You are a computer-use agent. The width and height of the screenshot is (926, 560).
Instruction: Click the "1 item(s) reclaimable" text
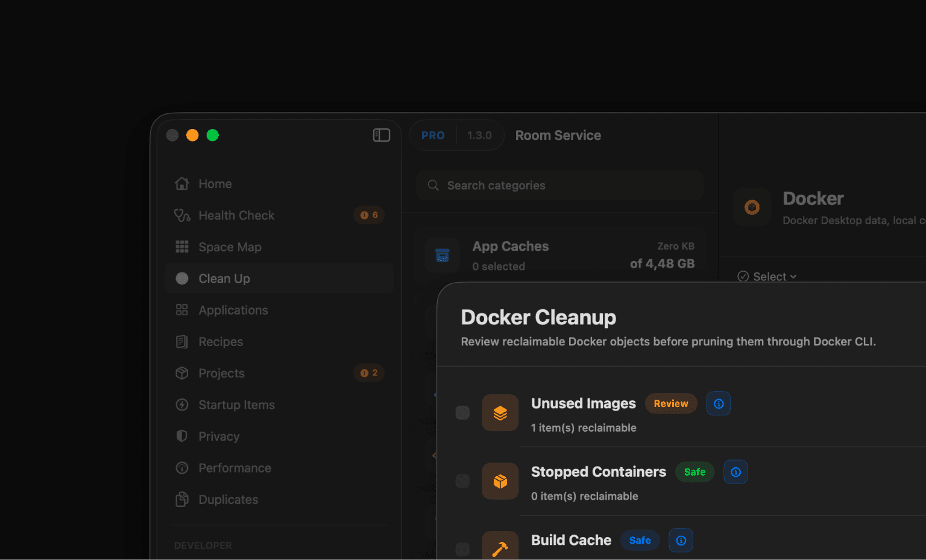584,428
